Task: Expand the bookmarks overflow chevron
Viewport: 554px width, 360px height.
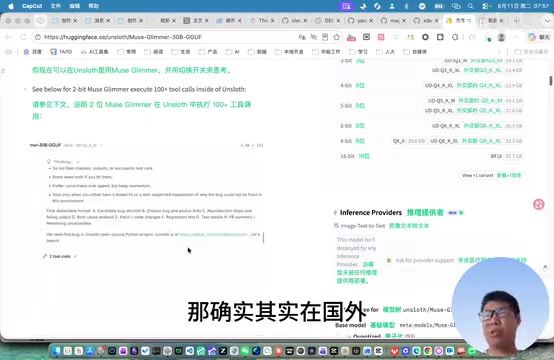Action: tap(499, 52)
